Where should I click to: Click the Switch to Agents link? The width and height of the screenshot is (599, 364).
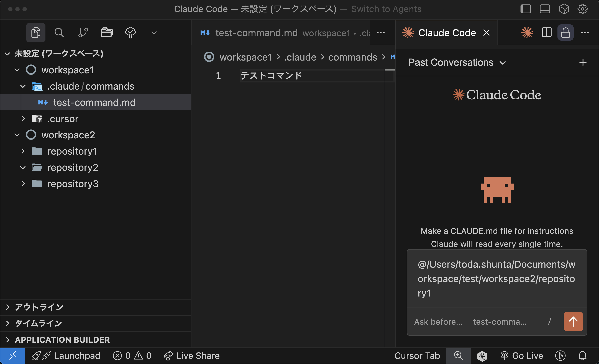(x=386, y=9)
